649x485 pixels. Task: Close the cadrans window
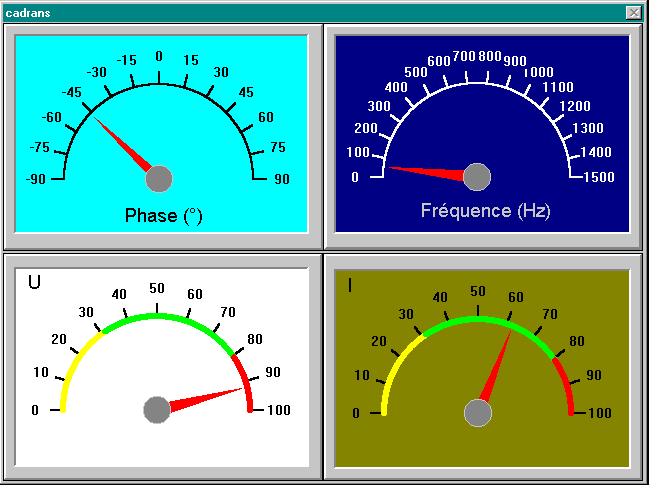(x=634, y=13)
